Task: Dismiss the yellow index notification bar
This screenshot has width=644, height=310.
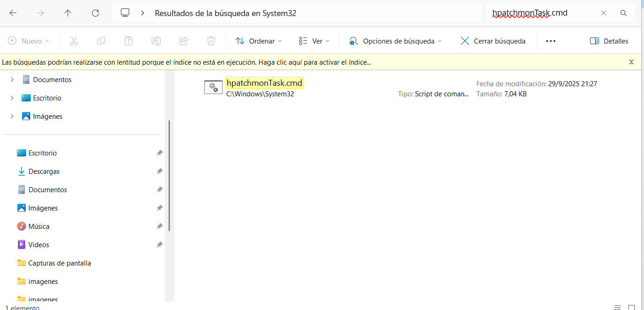Action: click(x=631, y=62)
